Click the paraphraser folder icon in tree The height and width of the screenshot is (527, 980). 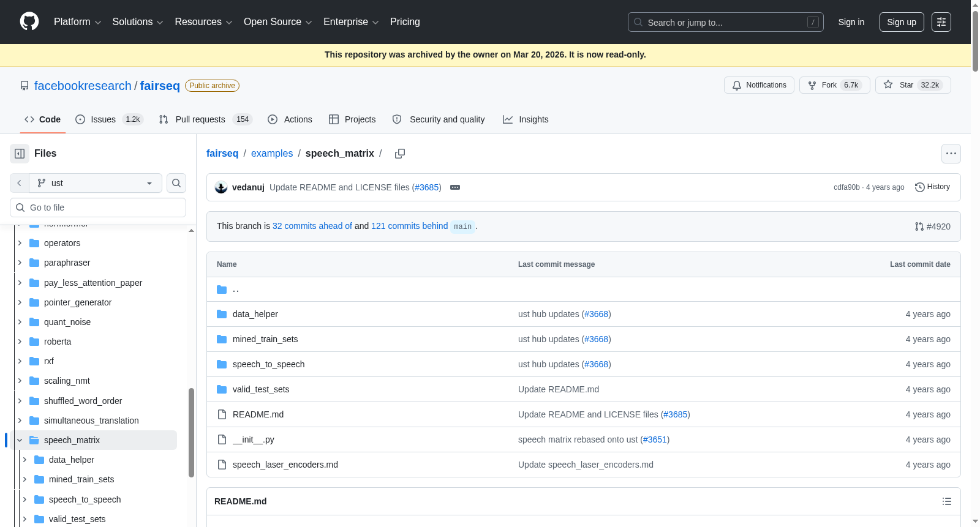pos(34,263)
